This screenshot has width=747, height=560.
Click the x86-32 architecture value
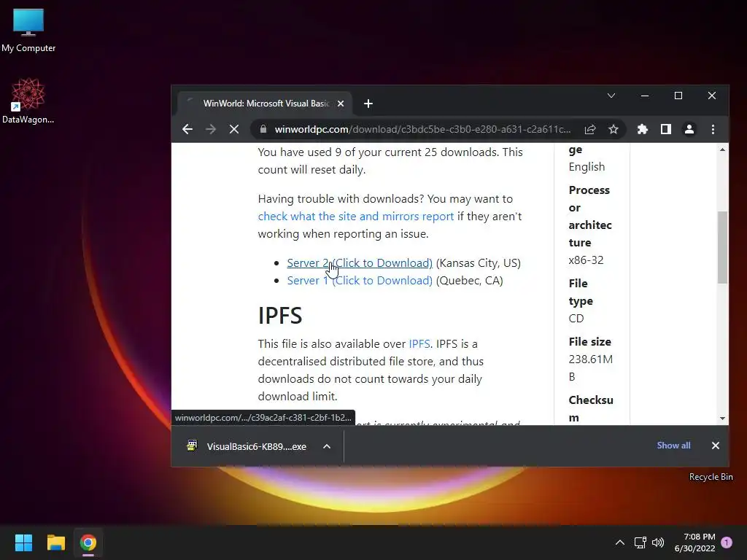[586, 260]
